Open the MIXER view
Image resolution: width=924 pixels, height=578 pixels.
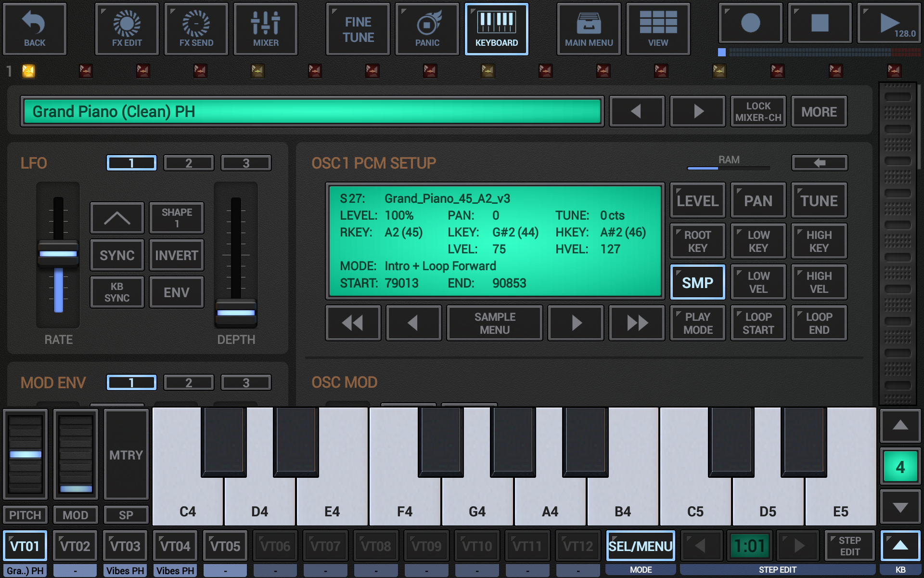tap(265, 29)
